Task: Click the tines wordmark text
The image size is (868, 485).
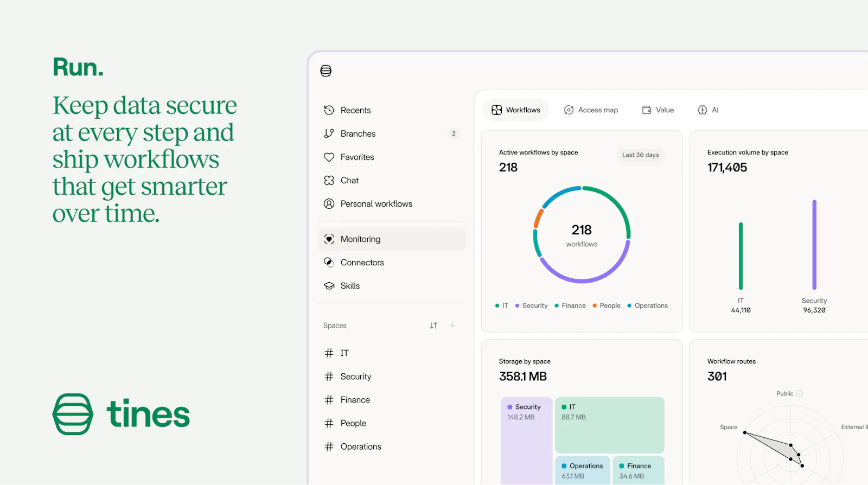Action: coord(148,414)
